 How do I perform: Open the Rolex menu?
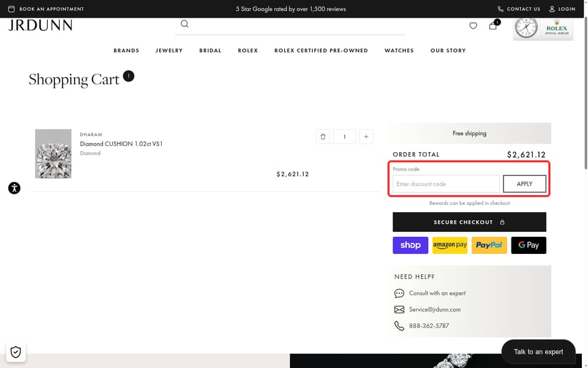(x=248, y=50)
